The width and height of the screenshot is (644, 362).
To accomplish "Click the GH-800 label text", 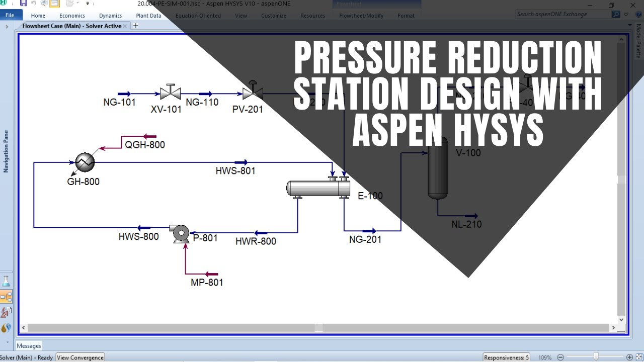I will (83, 182).
